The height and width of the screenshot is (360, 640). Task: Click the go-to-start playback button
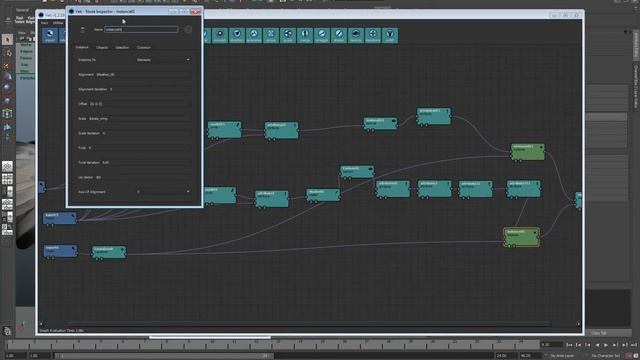[569, 345]
